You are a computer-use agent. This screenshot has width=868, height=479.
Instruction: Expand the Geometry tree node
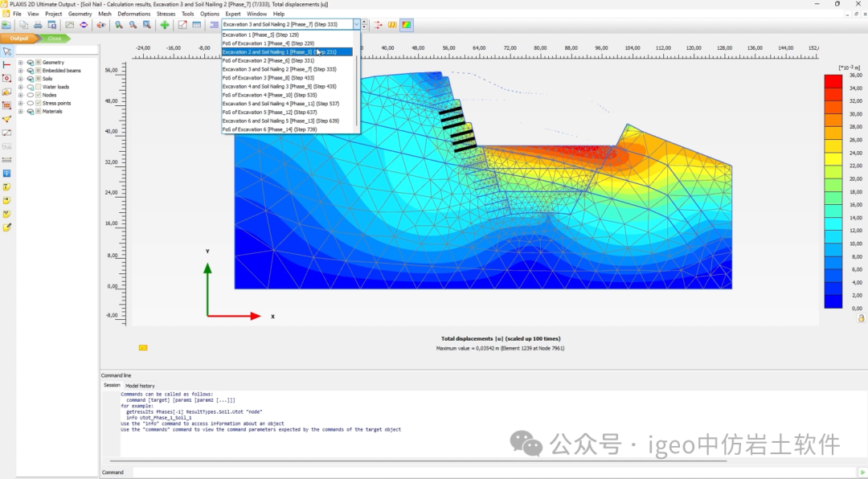21,63
